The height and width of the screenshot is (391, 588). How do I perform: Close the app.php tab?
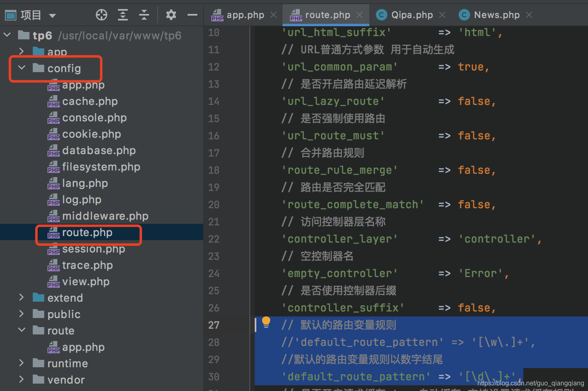274,15
